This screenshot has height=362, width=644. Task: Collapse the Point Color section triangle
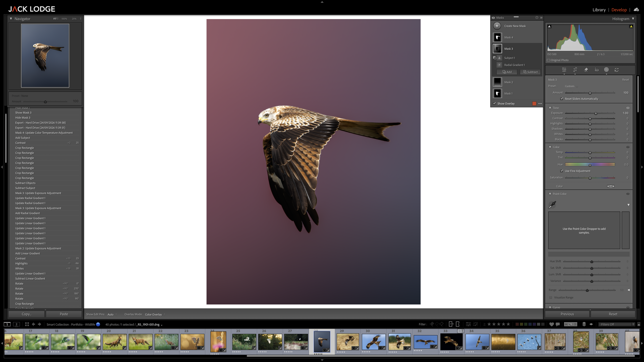(550, 194)
